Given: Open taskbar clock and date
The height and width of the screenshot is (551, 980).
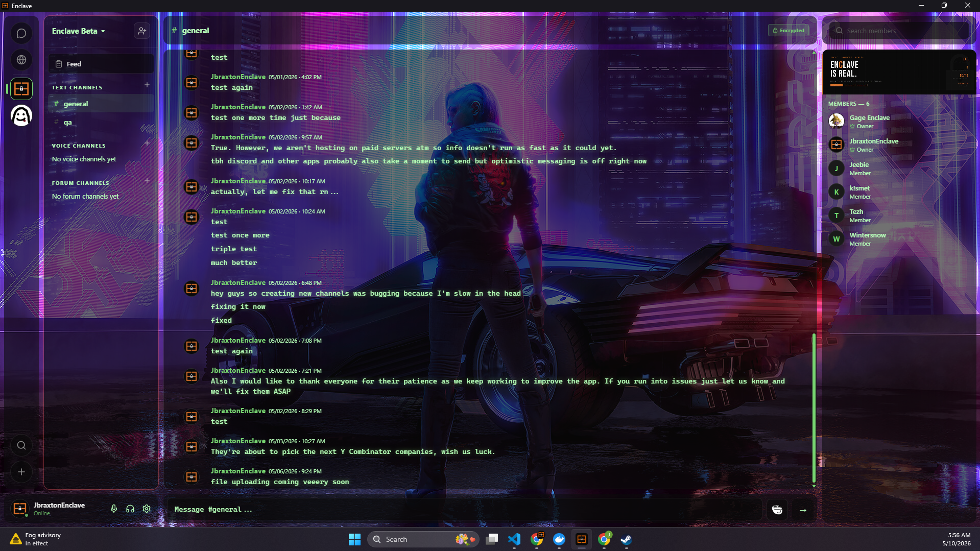Looking at the screenshot, I should point(957,539).
